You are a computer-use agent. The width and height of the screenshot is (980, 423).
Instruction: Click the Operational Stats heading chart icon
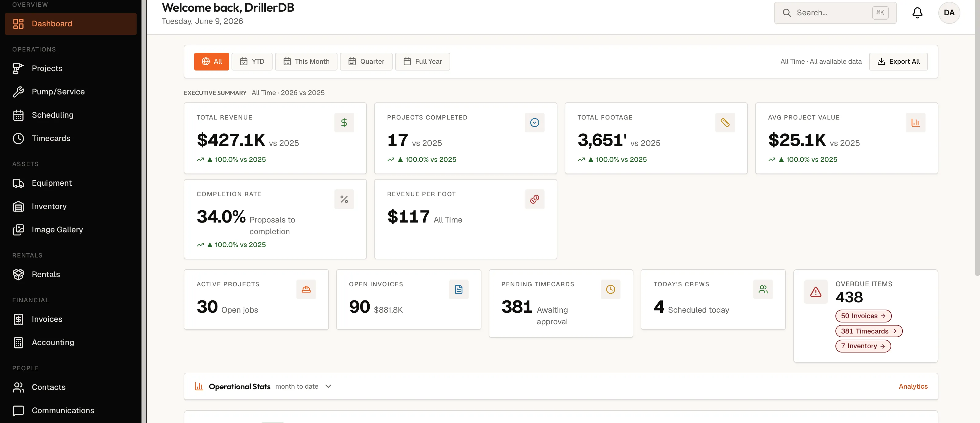(x=198, y=387)
